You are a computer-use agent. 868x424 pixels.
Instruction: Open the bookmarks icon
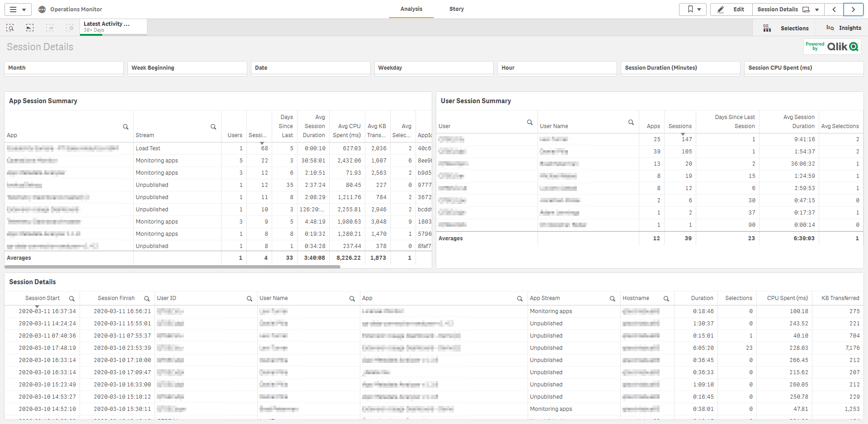click(x=692, y=10)
